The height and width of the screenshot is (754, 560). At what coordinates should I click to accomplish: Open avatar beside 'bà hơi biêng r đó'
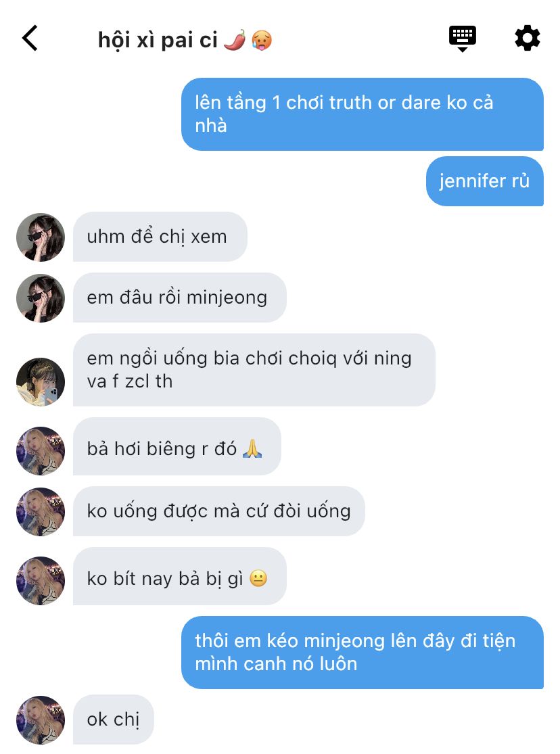41,450
